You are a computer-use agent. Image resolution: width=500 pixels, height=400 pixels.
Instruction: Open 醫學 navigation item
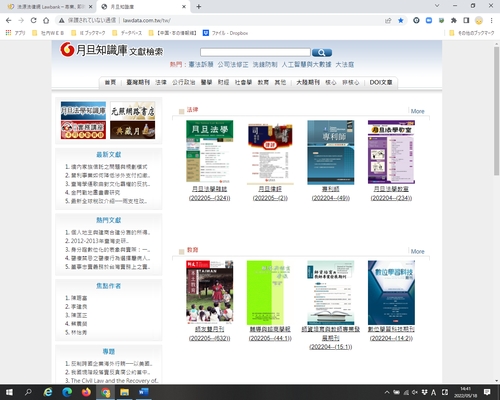click(206, 82)
